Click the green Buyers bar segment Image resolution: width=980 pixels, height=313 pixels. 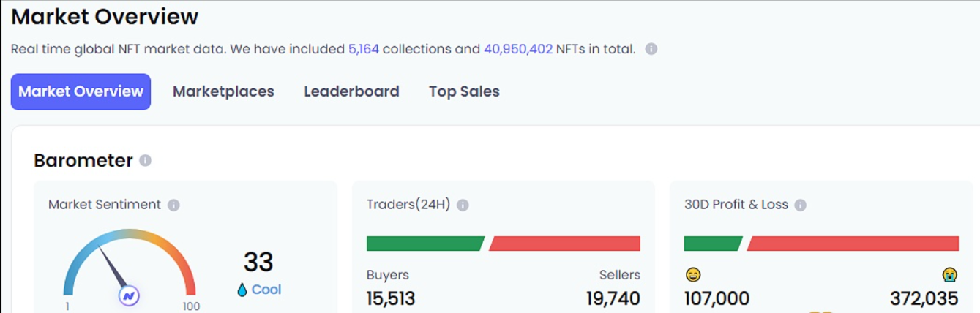click(x=424, y=244)
